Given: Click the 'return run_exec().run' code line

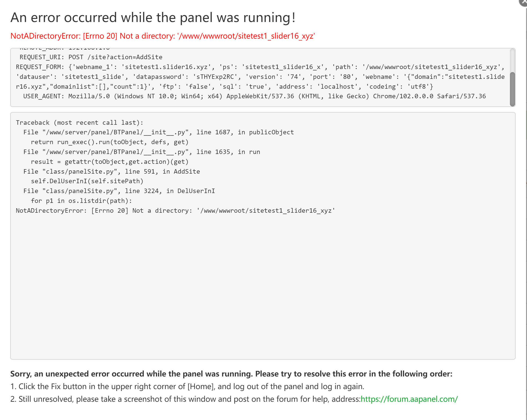Looking at the screenshot, I should [109, 142].
